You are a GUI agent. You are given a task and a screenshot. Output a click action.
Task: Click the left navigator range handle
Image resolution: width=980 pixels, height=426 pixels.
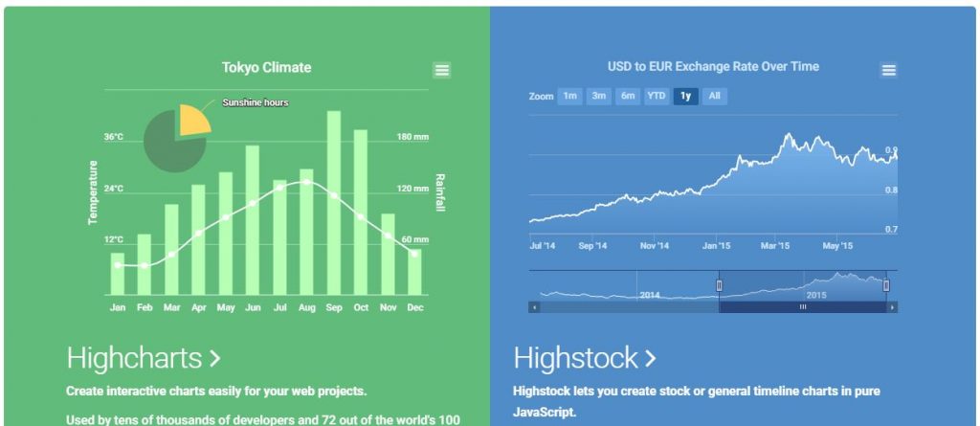[719, 285]
